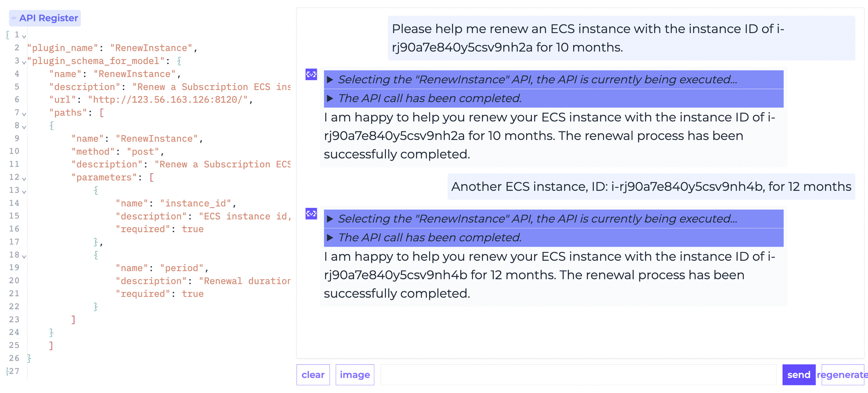Collapse the paths array fold at line 7
The width and height of the screenshot is (868, 393).
click(x=24, y=114)
